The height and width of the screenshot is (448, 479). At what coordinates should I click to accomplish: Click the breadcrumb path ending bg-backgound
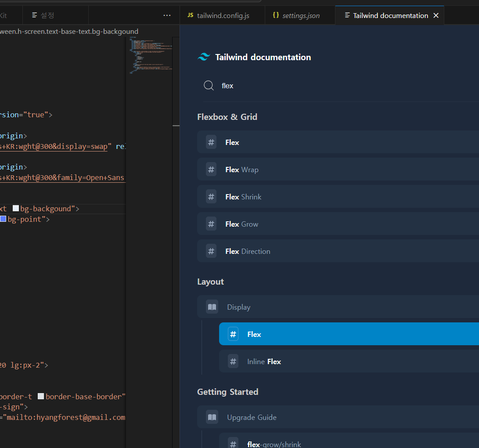click(x=69, y=32)
